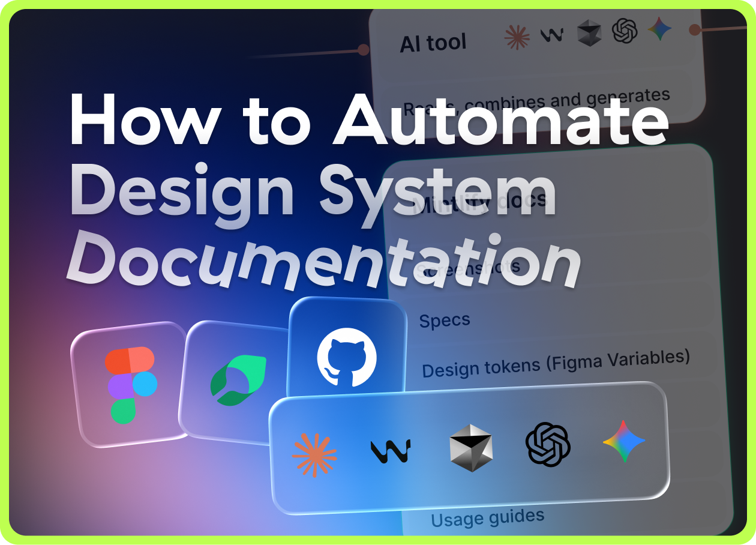Click the large OpenAI knot icon
756x545 pixels.
548,445
